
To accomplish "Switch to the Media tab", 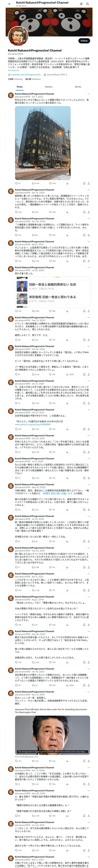I will pos(78,87).
